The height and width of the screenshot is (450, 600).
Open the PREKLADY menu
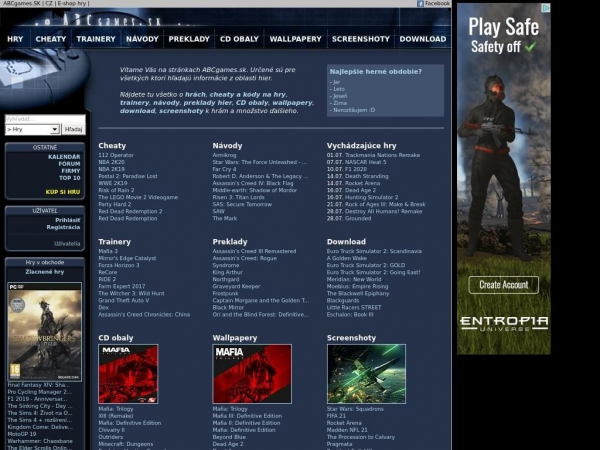pos(189,39)
